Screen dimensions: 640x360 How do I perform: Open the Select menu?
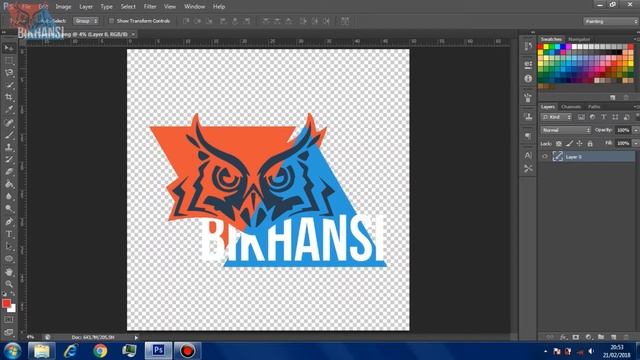128,7
